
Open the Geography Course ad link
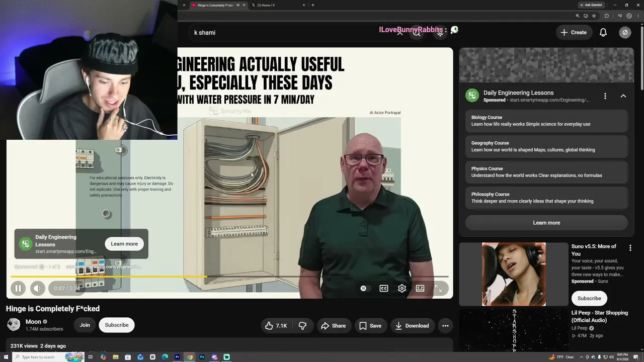546,146
